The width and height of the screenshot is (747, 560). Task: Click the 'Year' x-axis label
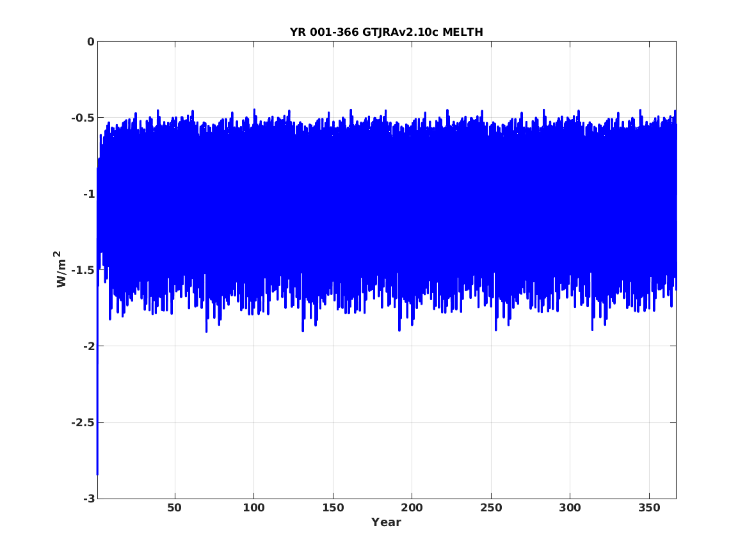[387, 522]
